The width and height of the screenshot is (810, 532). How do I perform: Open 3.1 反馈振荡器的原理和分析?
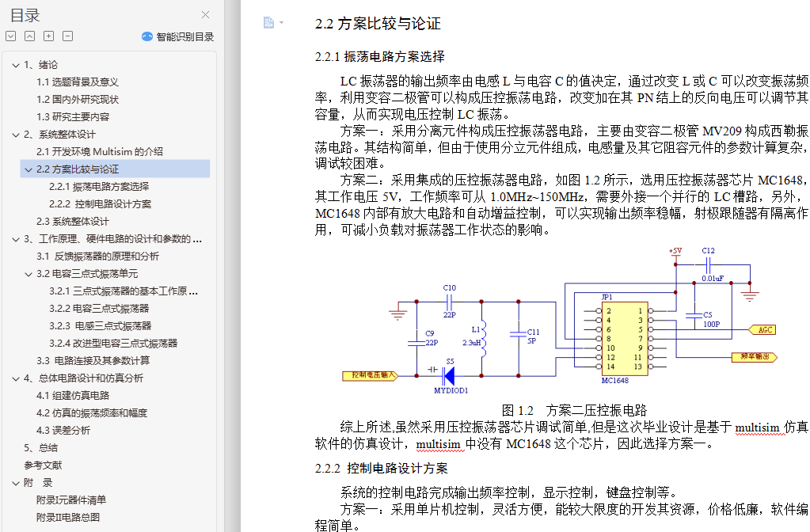point(97,256)
